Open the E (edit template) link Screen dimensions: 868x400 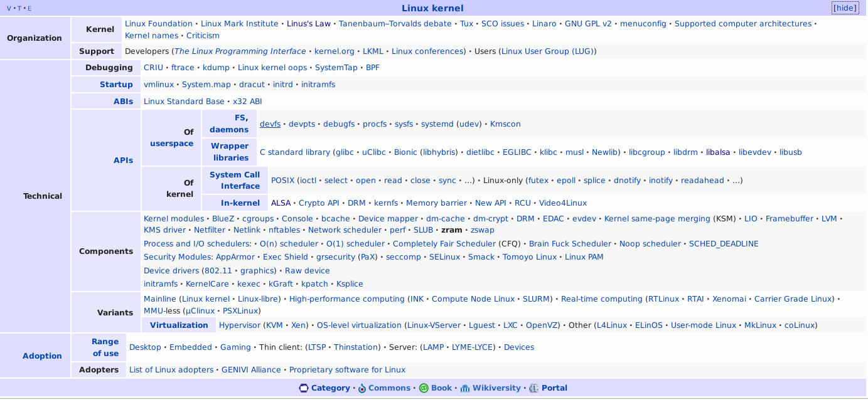point(29,9)
